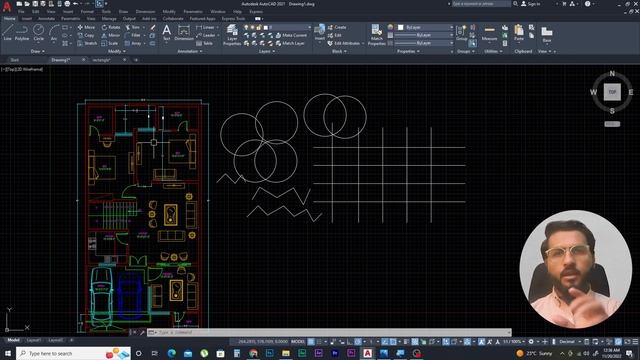Click the Make Current layer button
Screen dimensions: 640x360
point(291,36)
